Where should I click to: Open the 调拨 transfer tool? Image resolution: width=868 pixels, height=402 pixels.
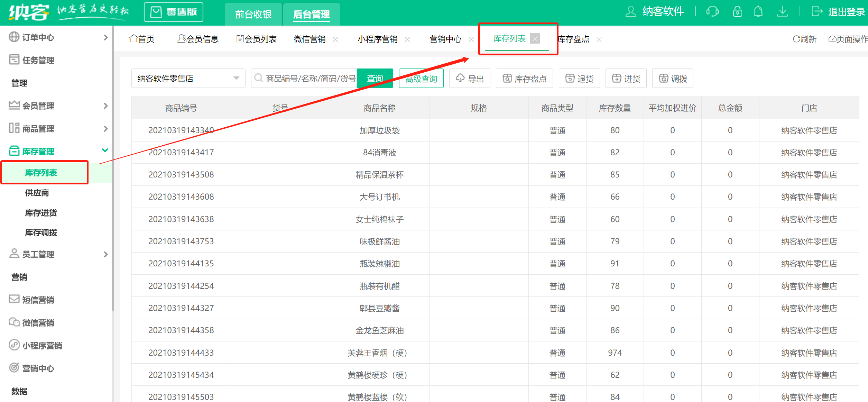tap(672, 78)
